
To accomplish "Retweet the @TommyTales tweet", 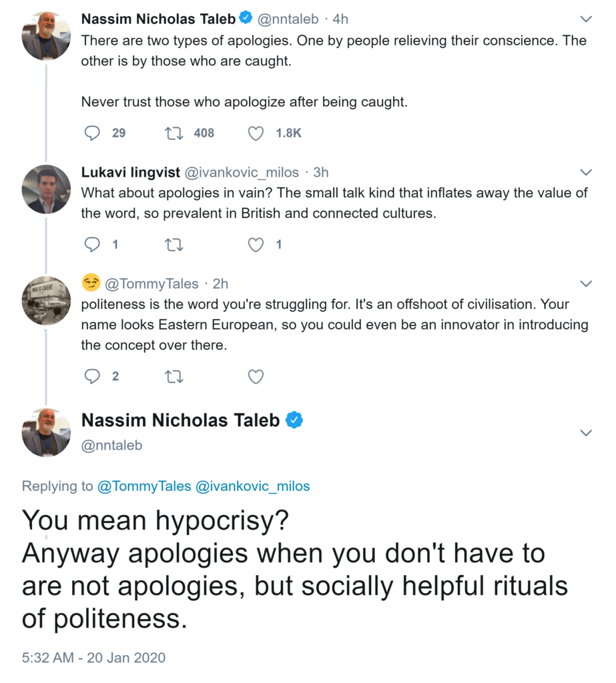I will pyautogui.click(x=174, y=377).
